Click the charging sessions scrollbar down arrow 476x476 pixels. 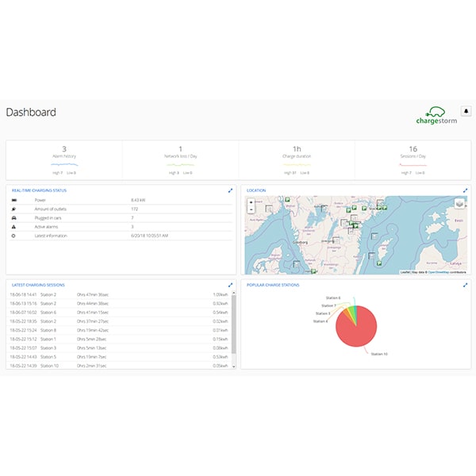click(233, 367)
